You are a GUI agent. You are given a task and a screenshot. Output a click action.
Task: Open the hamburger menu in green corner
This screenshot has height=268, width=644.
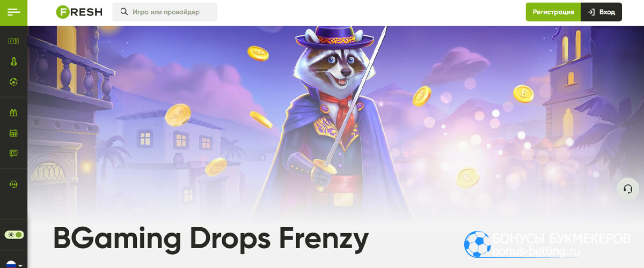tap(13, 12)
